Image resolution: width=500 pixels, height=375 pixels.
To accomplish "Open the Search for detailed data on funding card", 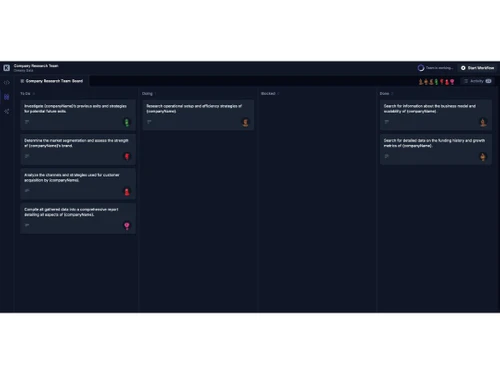I will 436,149.
